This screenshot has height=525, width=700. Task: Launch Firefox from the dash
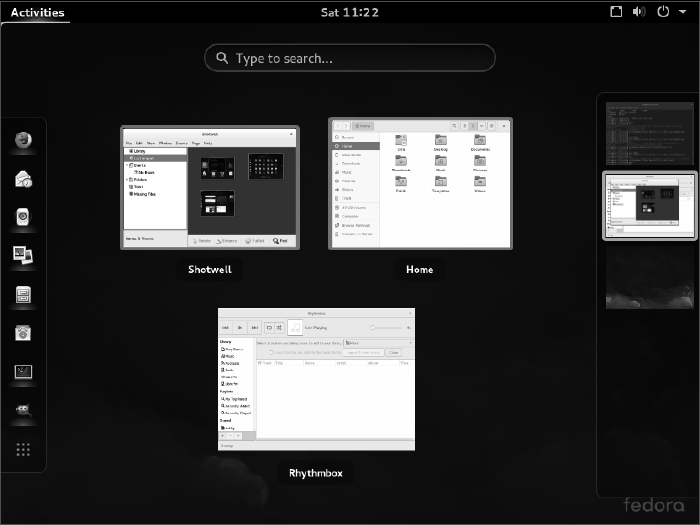coord(23,140)
